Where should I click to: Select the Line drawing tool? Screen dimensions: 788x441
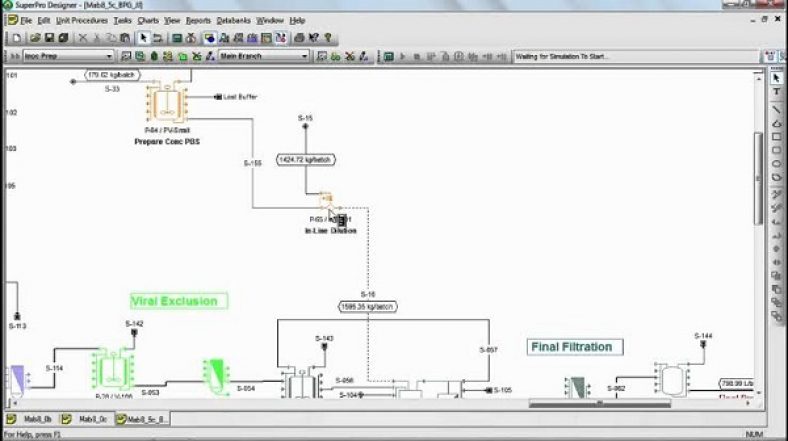(776, 109)
